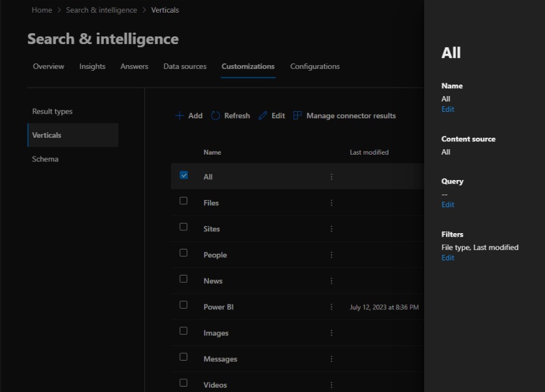The height and width of the screenshot is (392, 545).
Task: Check the Images vertical checkbox
Action: pos(184,331)
